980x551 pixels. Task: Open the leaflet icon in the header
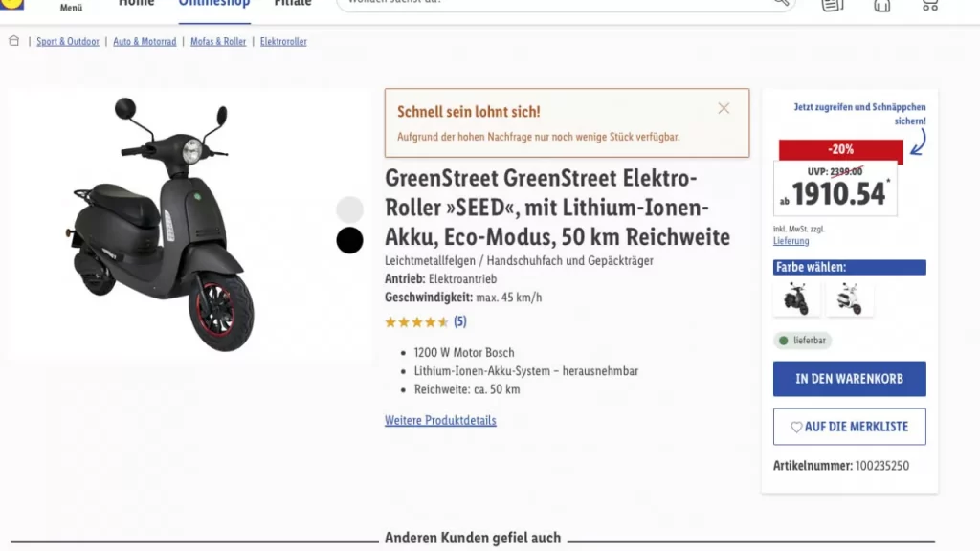pos(833,5)
